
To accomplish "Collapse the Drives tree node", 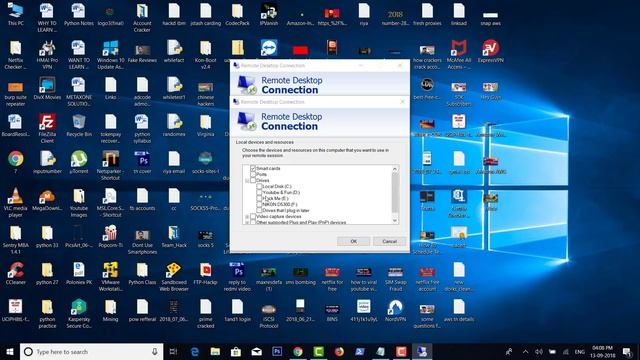I will click(x=247, y=180).
